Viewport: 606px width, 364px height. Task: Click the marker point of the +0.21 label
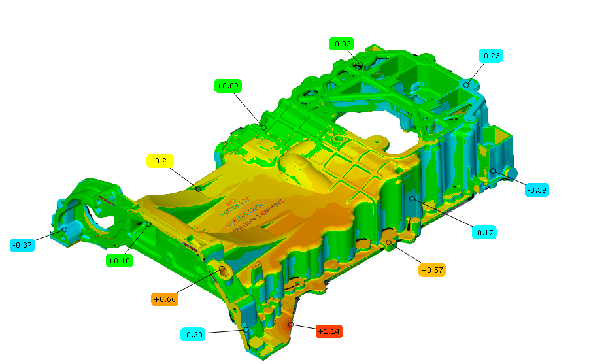[199, 189]
